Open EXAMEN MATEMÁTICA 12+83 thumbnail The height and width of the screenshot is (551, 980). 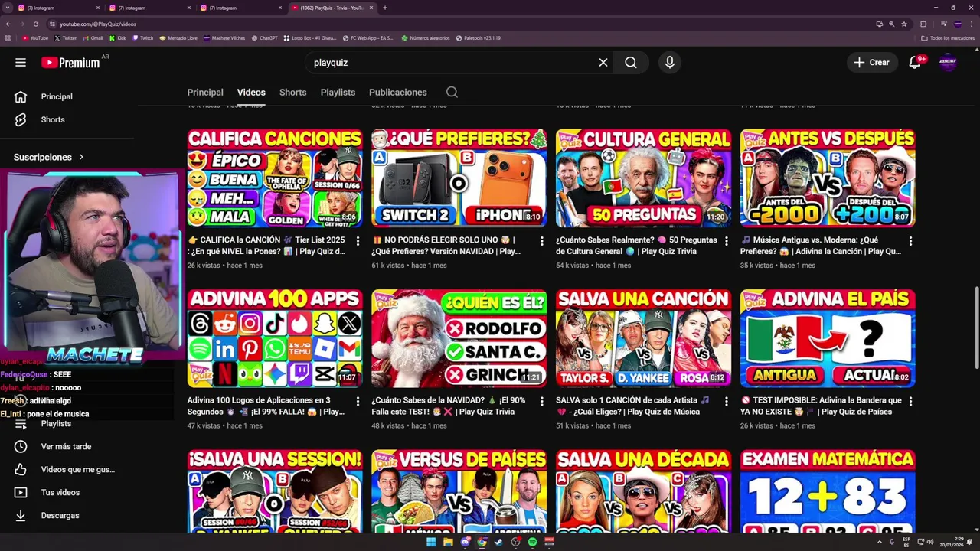[x=828, y=491]
